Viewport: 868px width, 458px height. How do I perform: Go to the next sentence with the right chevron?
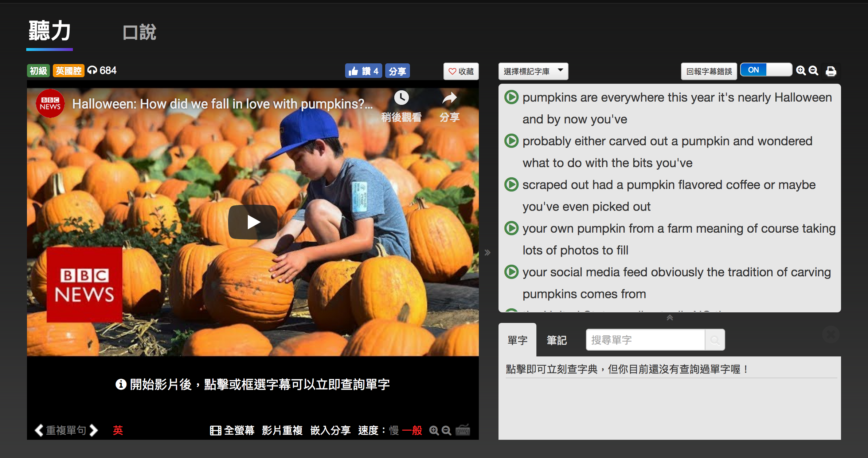[x=94, y=430]
